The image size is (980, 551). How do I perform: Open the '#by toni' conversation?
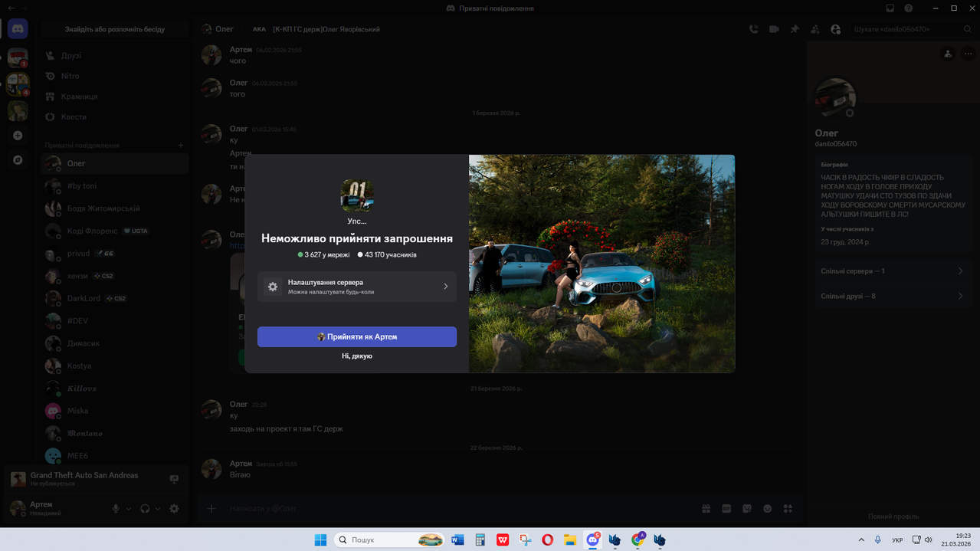coord(115,186)
